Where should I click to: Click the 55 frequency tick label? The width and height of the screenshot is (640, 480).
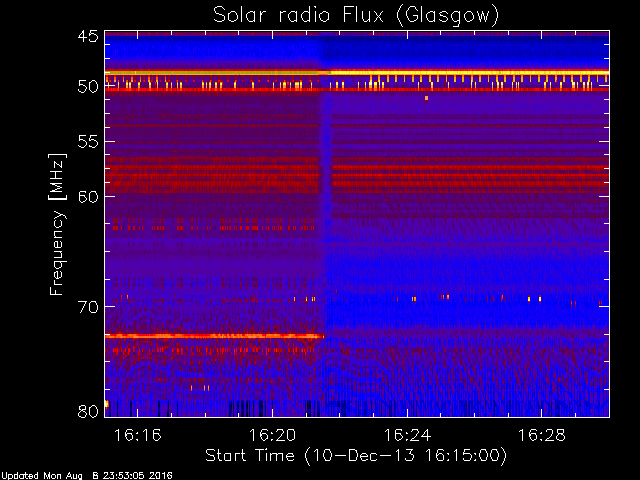(x=88, y=142)
